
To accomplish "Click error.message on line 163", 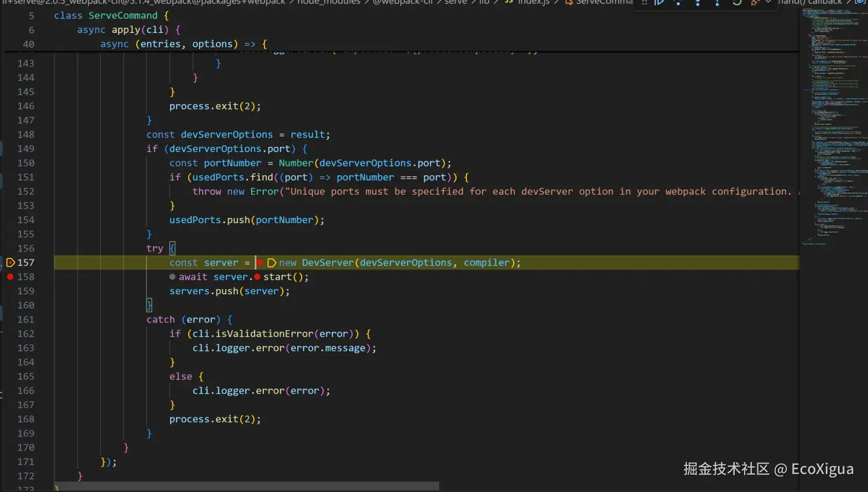I will click(328, 348).
